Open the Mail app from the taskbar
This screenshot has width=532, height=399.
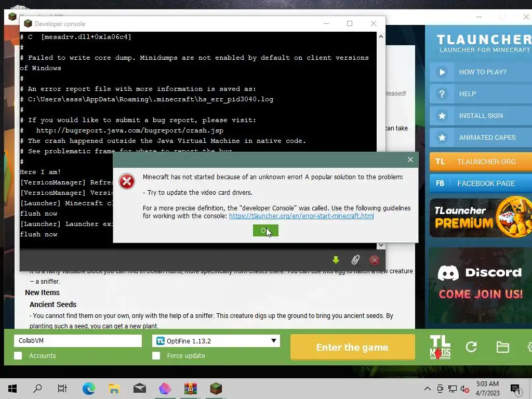coord(139,389)
